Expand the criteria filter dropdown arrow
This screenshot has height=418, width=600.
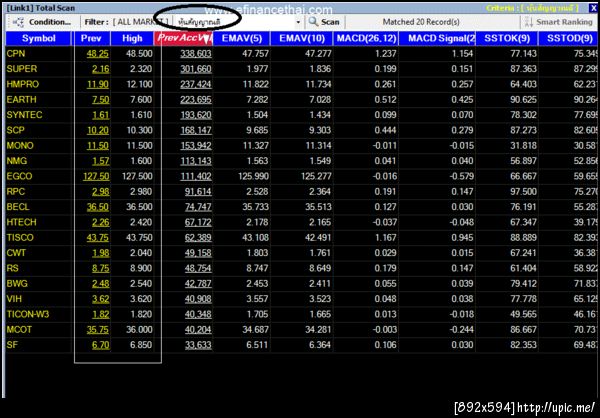pyautogui.click(x=298, y=23)
